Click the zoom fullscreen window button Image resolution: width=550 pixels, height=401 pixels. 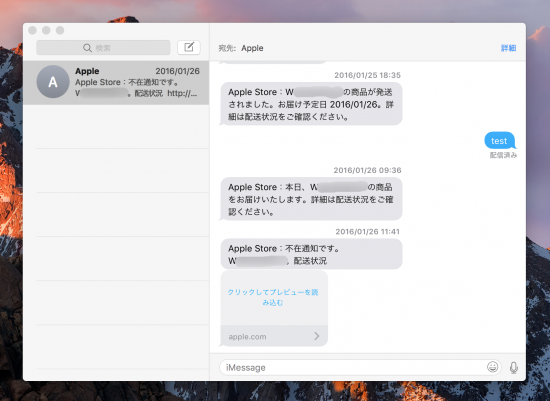tap(60, 30)
